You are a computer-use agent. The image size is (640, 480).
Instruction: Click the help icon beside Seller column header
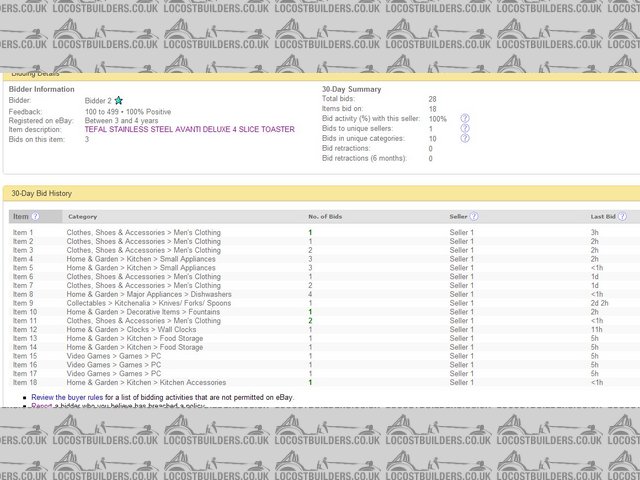point(474,216)
